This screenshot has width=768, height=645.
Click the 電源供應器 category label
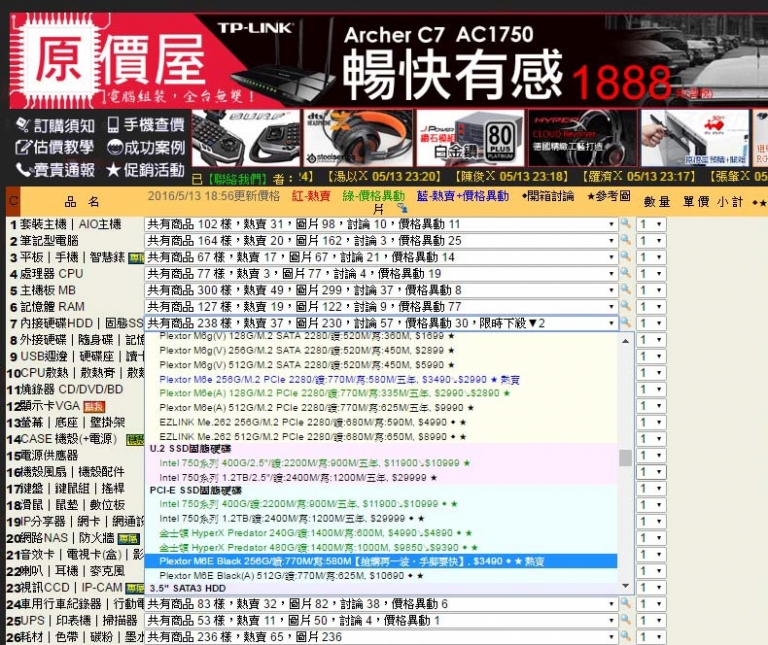49,455
